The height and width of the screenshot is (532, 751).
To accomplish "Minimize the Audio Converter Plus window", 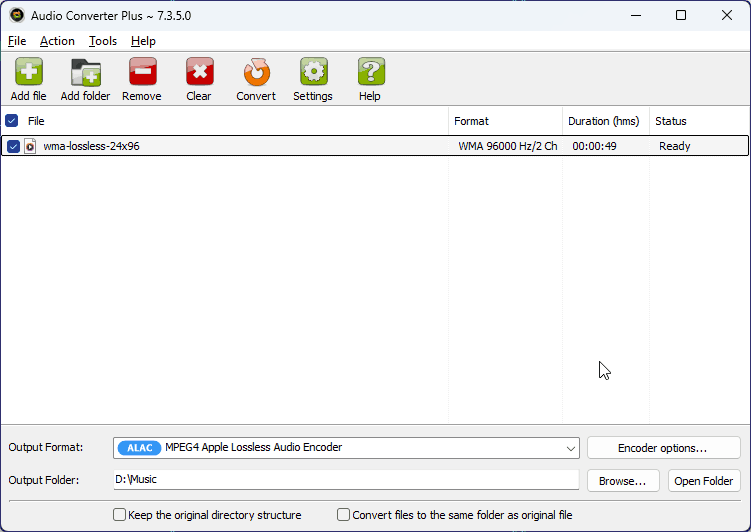I will point(636,15).
